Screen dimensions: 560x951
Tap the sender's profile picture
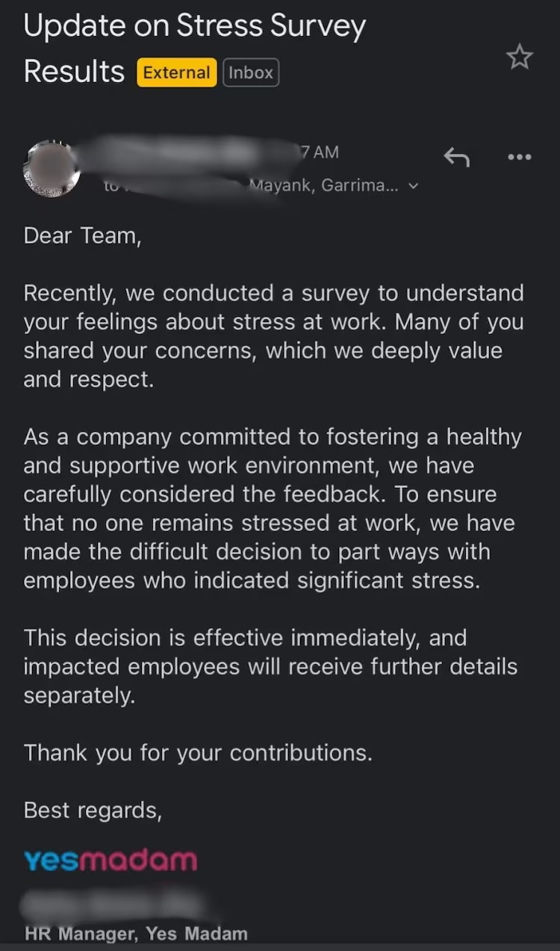tap(52, 167)
